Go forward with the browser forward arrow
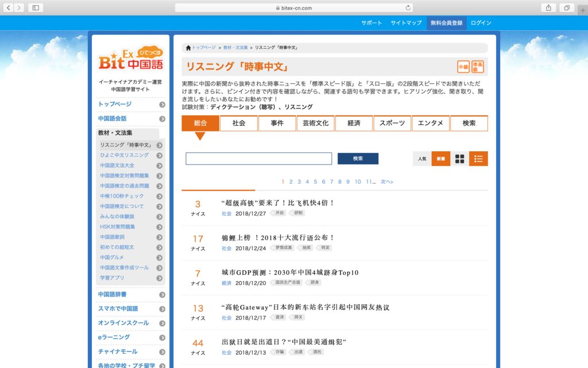Screen dimensions: 588x368 click(19, 7)
